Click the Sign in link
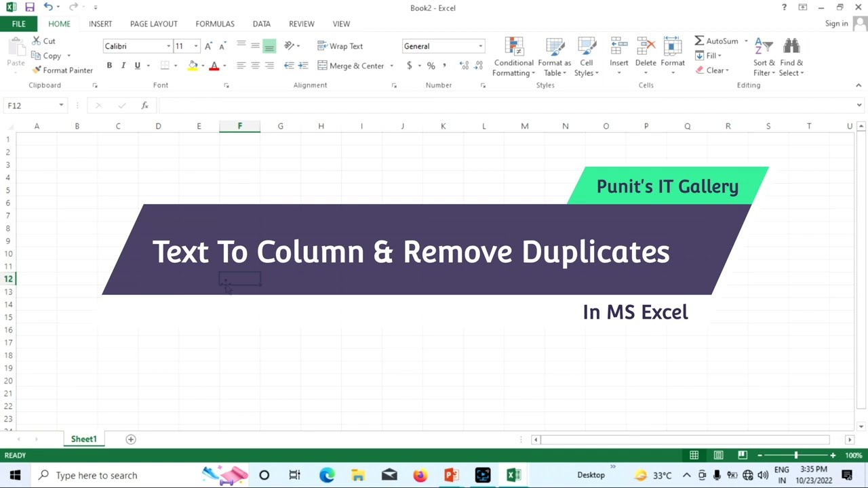 837,23
